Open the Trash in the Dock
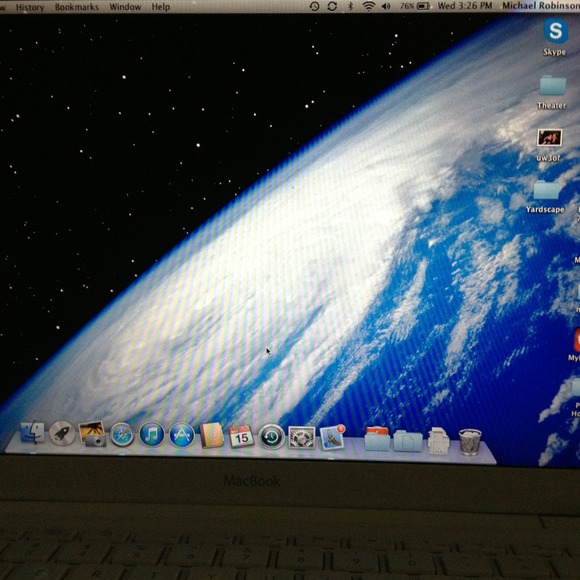The image size is (580, 580). pos(470,442)
